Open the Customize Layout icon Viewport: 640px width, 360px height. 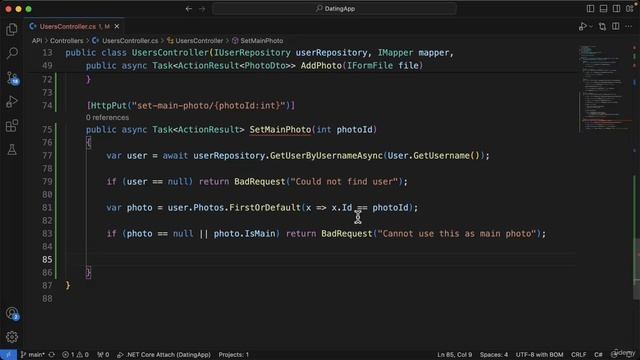(x=630, y=9)
